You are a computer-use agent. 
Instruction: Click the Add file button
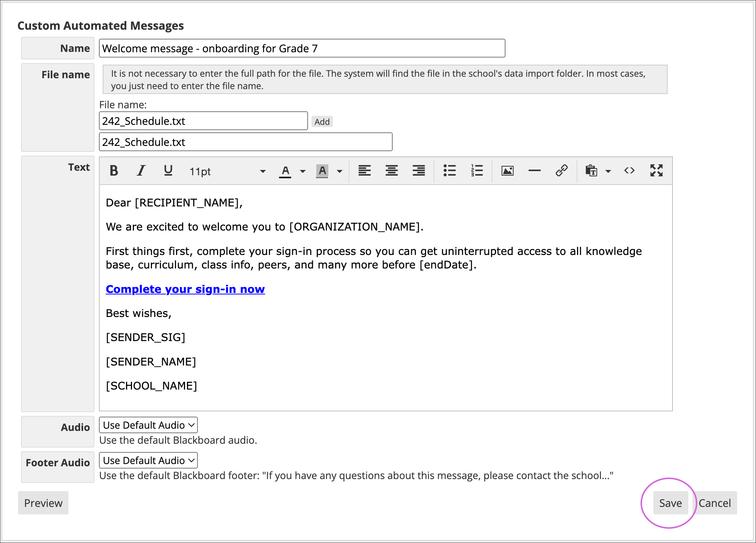(322, 121)
